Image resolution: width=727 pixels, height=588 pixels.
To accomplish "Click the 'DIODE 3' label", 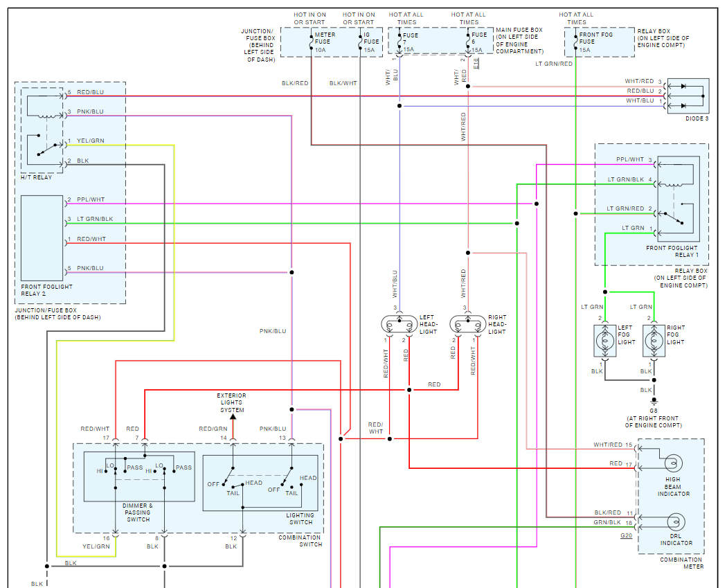I will pos(697,118).
